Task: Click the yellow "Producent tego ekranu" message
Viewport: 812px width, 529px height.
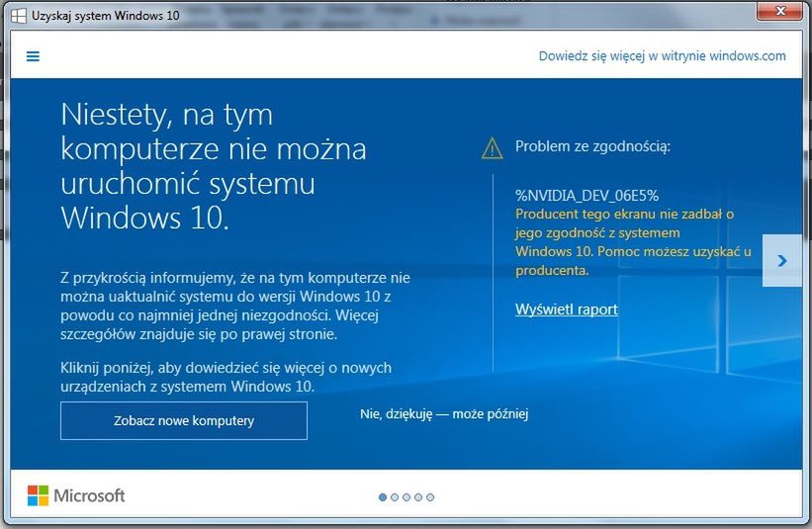Action: pos(633,242)
